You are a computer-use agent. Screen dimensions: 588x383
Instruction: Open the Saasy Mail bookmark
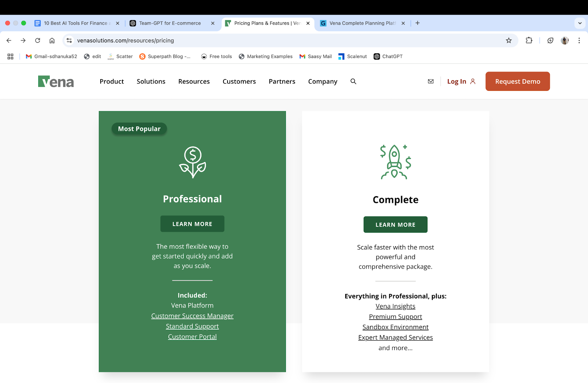pos(316,56)
